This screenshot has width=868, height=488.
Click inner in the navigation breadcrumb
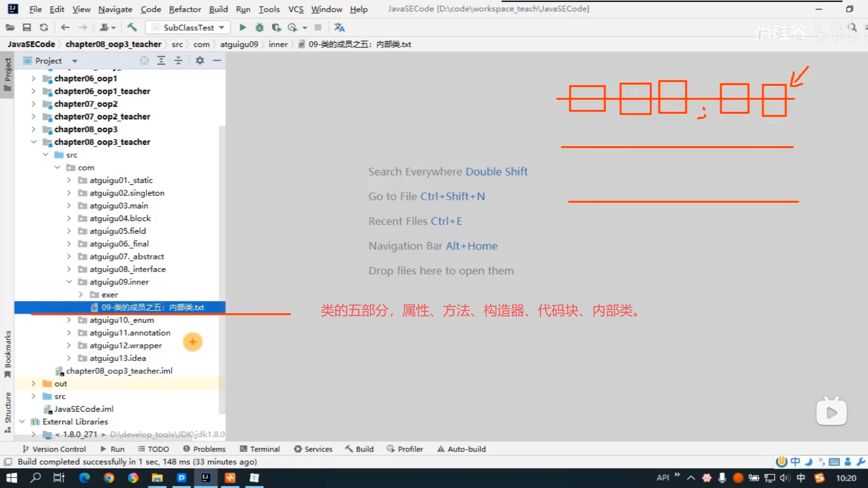pyautogui.click(x=278, y=44)
